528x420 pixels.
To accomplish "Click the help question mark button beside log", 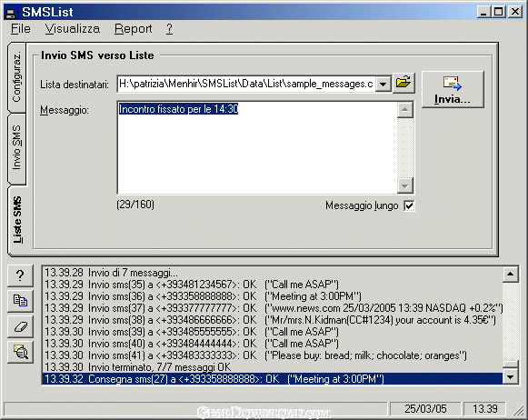I will tap(20, 275).
